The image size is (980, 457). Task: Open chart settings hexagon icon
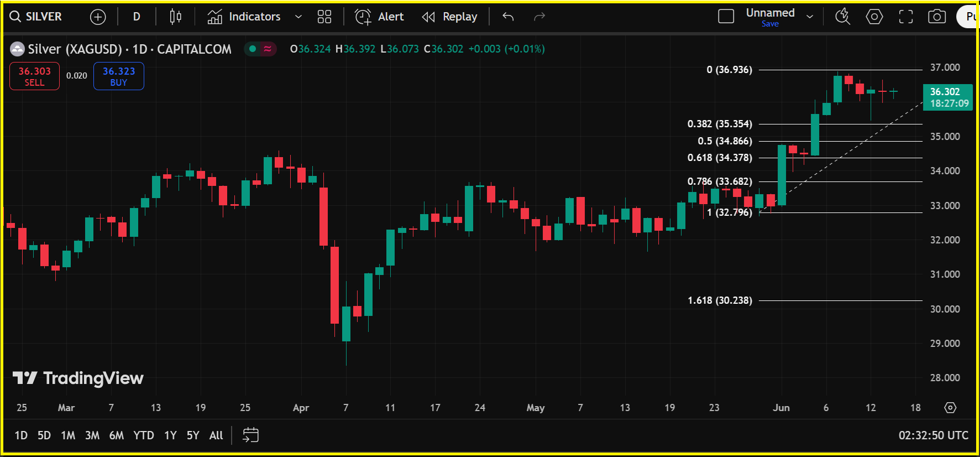(x=874, y=17)
